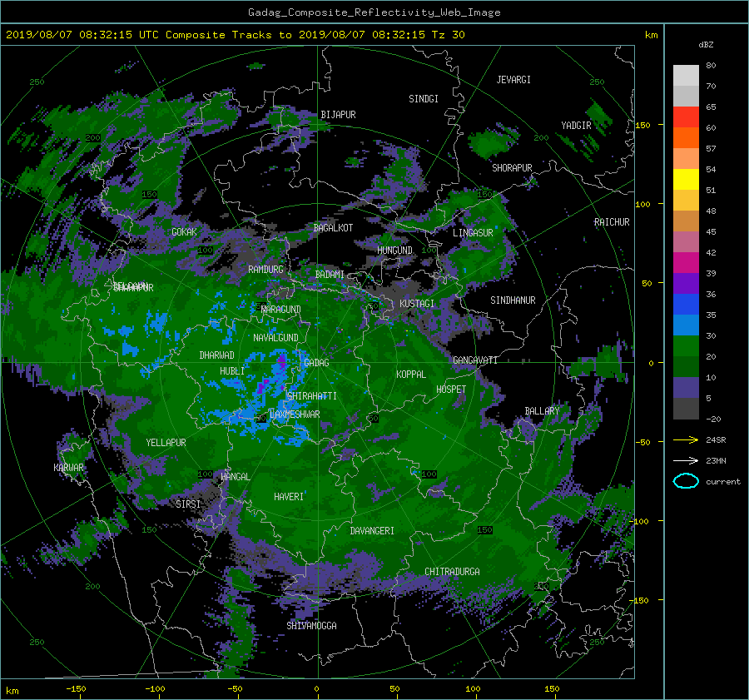Click the SHIRAHATTI city label

click(312, 396)
